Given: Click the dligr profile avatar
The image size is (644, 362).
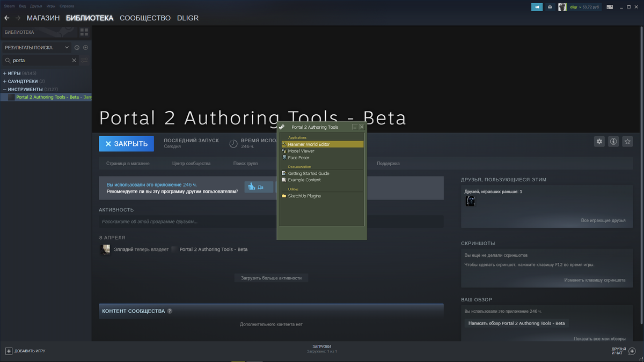Looking at the screenshot, I should [562, 7].
